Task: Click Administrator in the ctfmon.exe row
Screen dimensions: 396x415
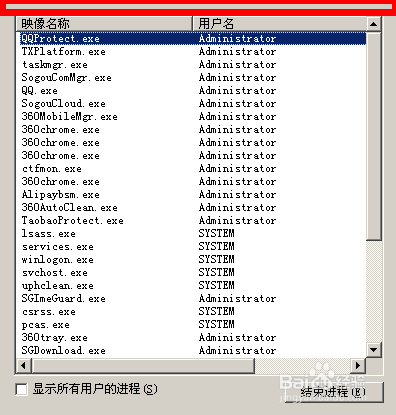Action: [x=237, y=169]
